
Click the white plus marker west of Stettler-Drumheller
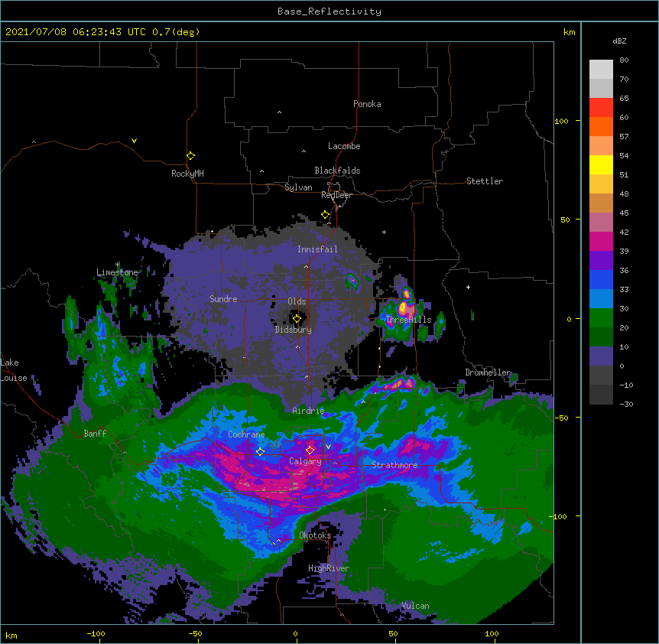(468, 287)
